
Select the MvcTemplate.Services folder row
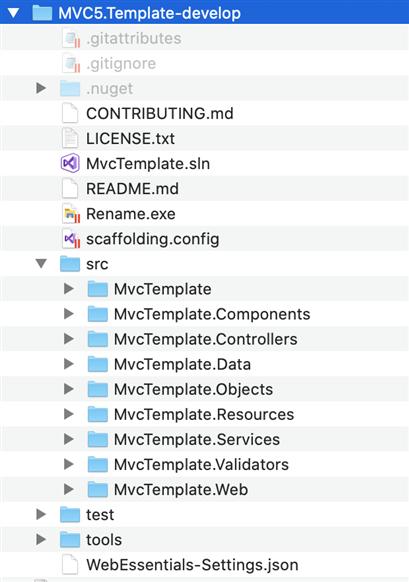click(x=204, y=439)
